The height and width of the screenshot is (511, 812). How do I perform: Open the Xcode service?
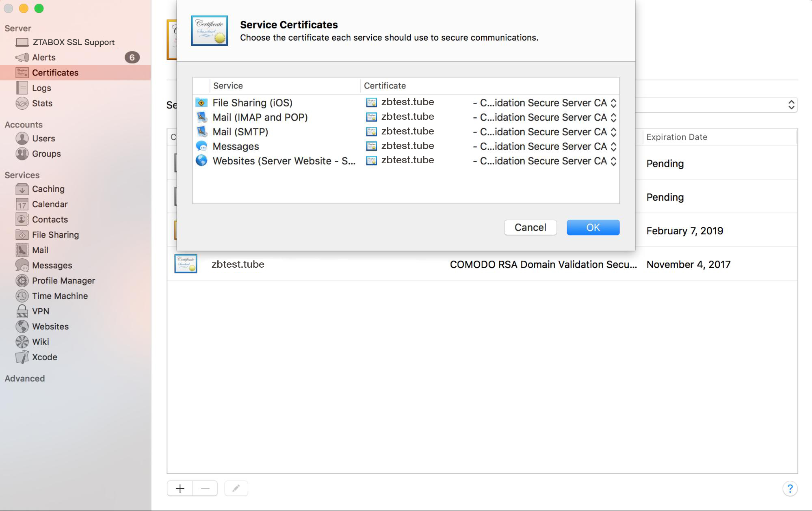click(x=44, y=357)
